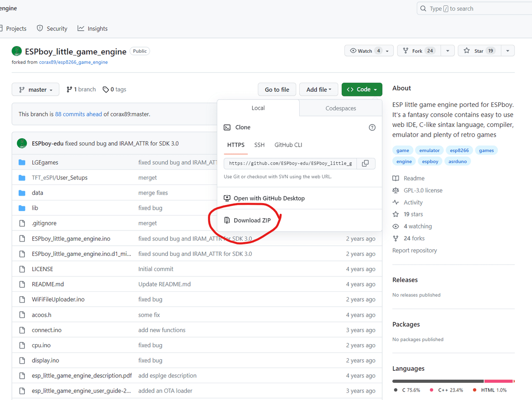Open esp_little_game_engine_description.pdf file

(x=82, y=375)
